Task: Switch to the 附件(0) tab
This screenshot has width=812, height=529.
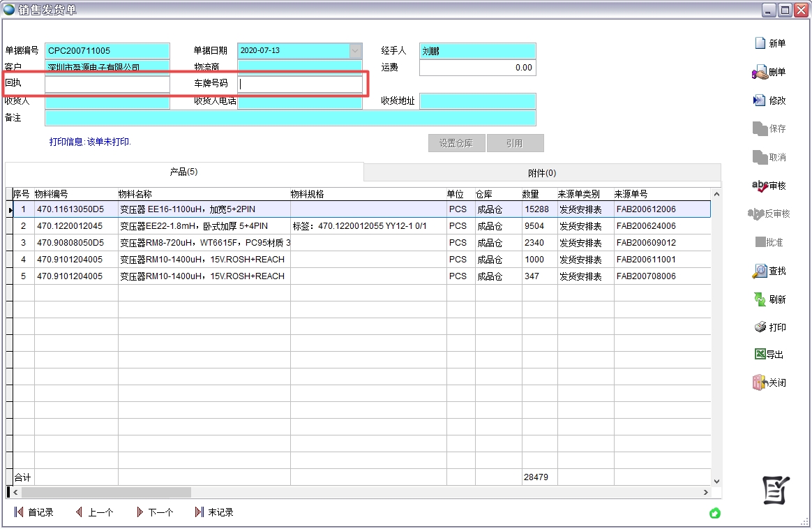Action: pyautogui.click(x=542, y=173)
